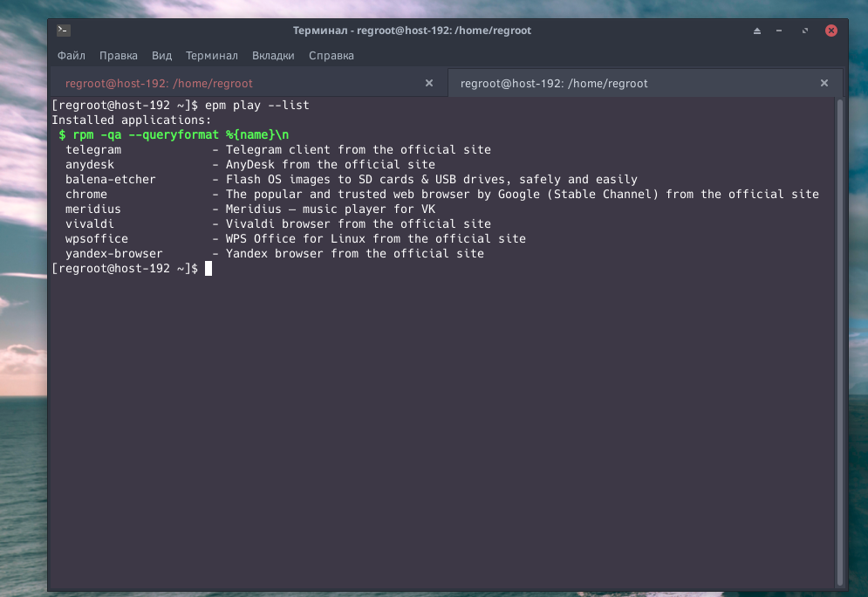Click 'AnyDesk from the official site' description
The width and height of the screenshot is (868, 597).
click(331, 165)
